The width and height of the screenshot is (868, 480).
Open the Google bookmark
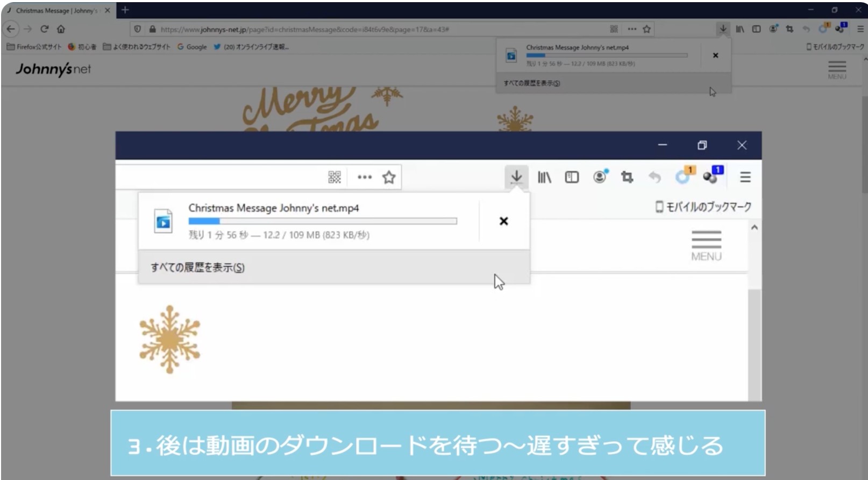tap(192, 47)
